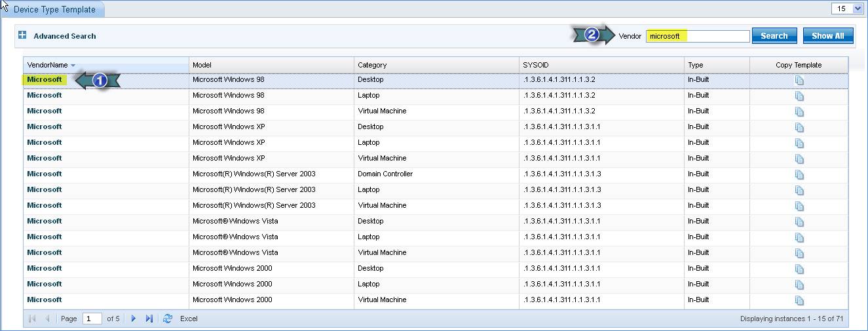The height and width of the screenshot is (331, 868).
Task: Copy template for Windows Vista Laptop row
Action: coord(799,237)
